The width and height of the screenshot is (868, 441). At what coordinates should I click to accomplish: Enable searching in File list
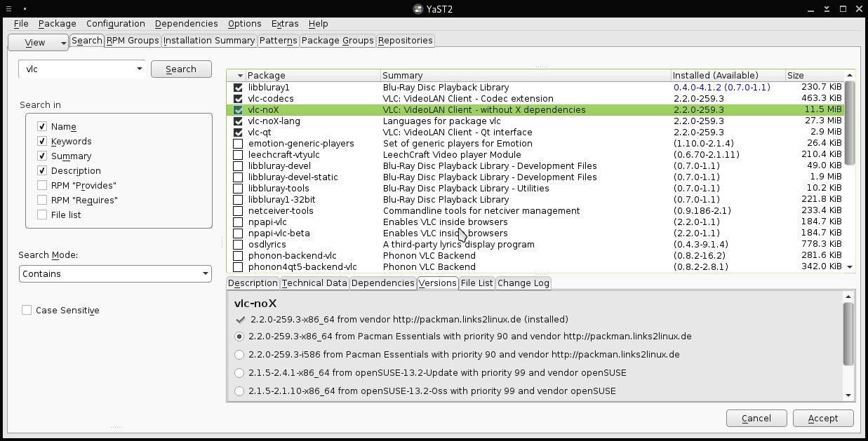point(42,215)
